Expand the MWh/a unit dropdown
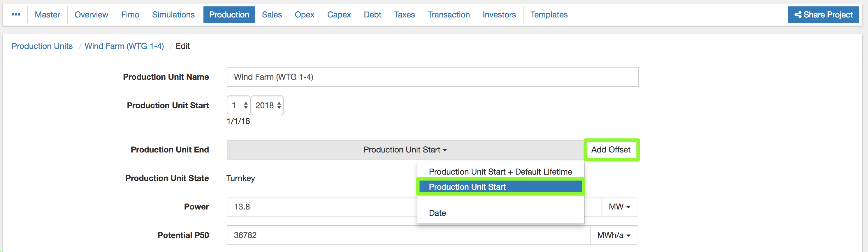Viewport: 868px width, 252px height. pos(614,235)
